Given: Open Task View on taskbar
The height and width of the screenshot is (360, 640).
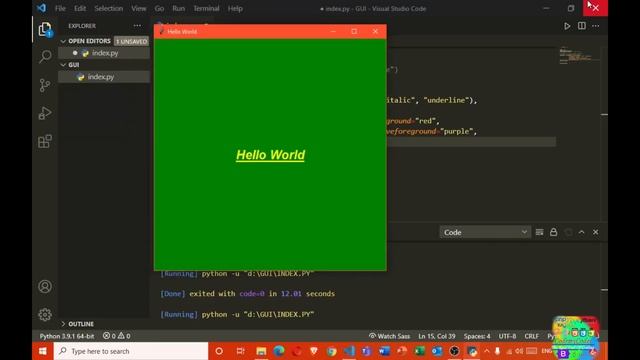Looking at the screenshot, I should [240, 351].
